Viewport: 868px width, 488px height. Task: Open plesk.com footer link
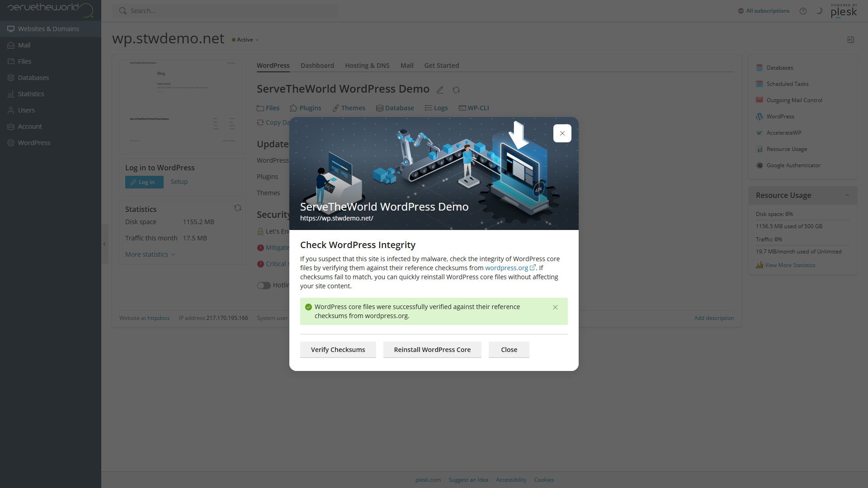(428, 480)
